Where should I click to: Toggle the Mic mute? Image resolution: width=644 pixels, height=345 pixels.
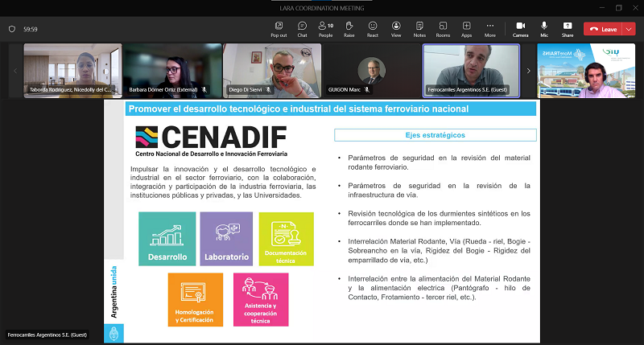(544, 29)
